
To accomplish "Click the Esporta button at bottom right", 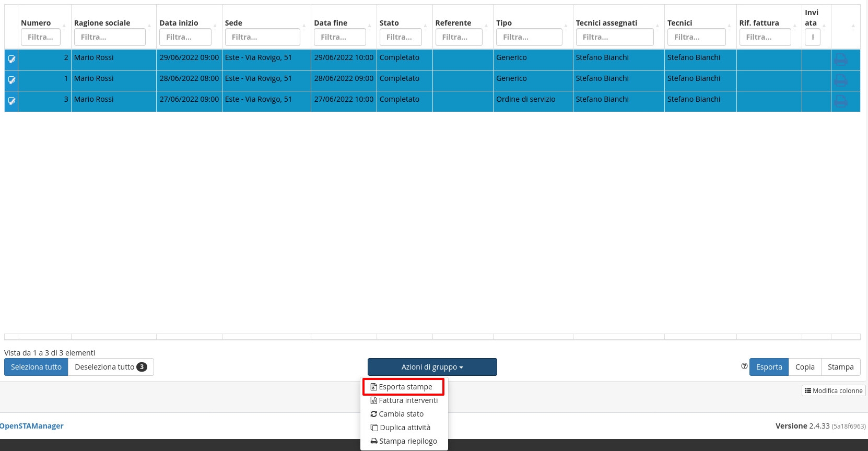I will [x=769, y=367].
